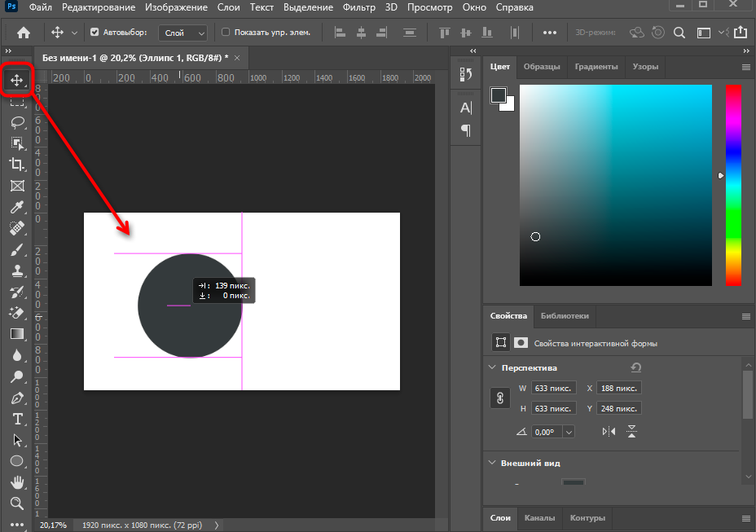
Task: Select the Move tool in toolbar
Action: tap(17, 80)
